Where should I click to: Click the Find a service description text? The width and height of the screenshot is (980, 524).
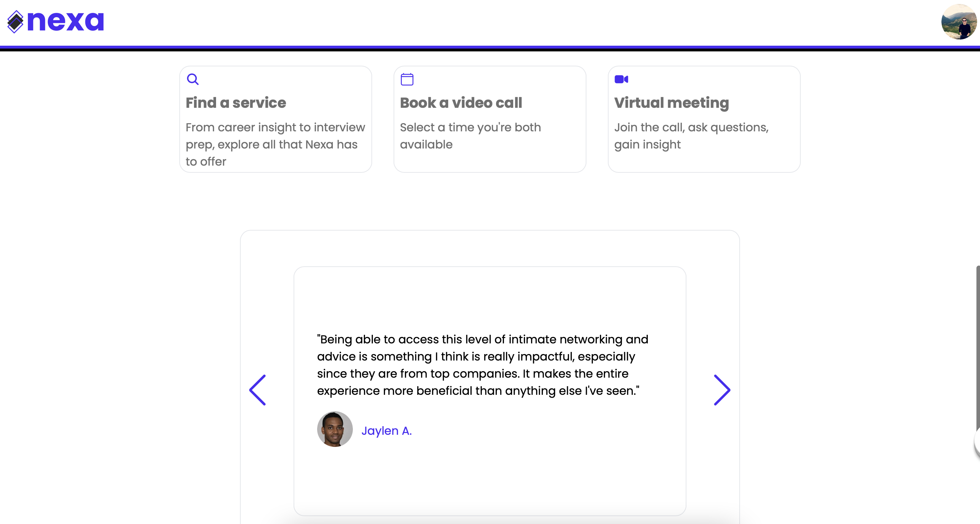point(275,145)
